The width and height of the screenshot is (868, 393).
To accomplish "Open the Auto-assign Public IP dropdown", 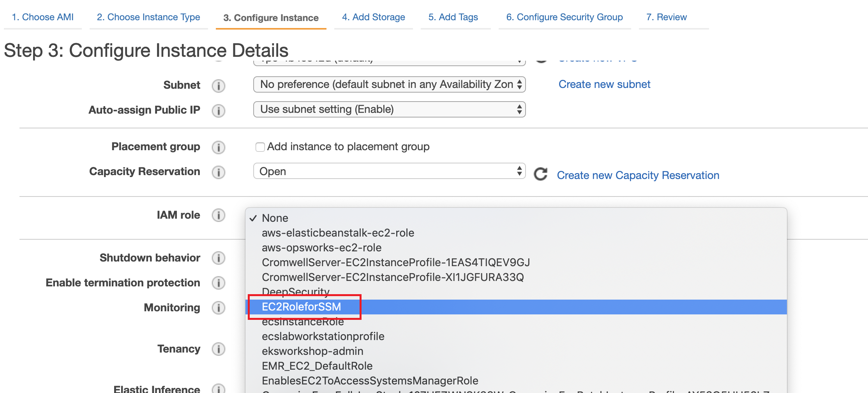I will pyautogui.click(x=389, y=109).
